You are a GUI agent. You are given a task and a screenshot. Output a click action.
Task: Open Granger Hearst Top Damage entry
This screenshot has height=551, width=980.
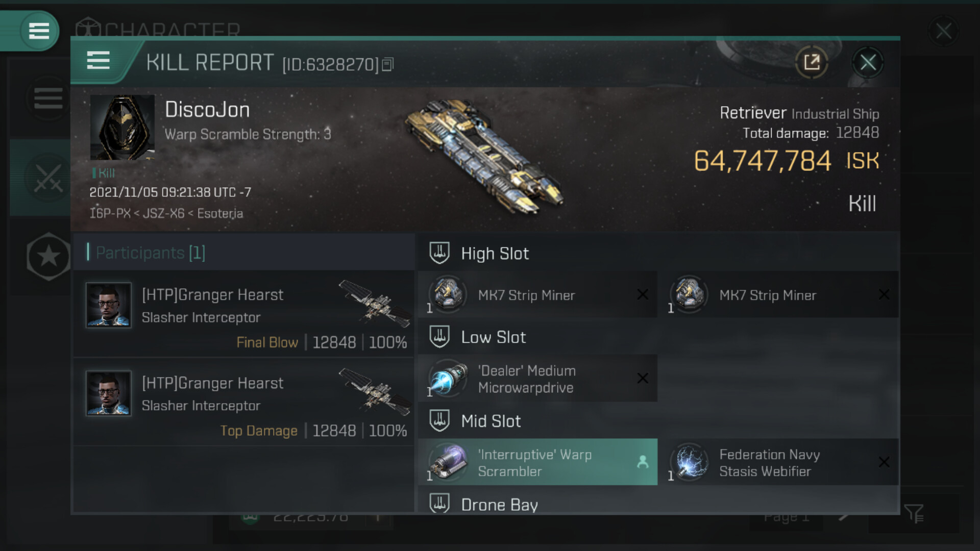(243, 402)
